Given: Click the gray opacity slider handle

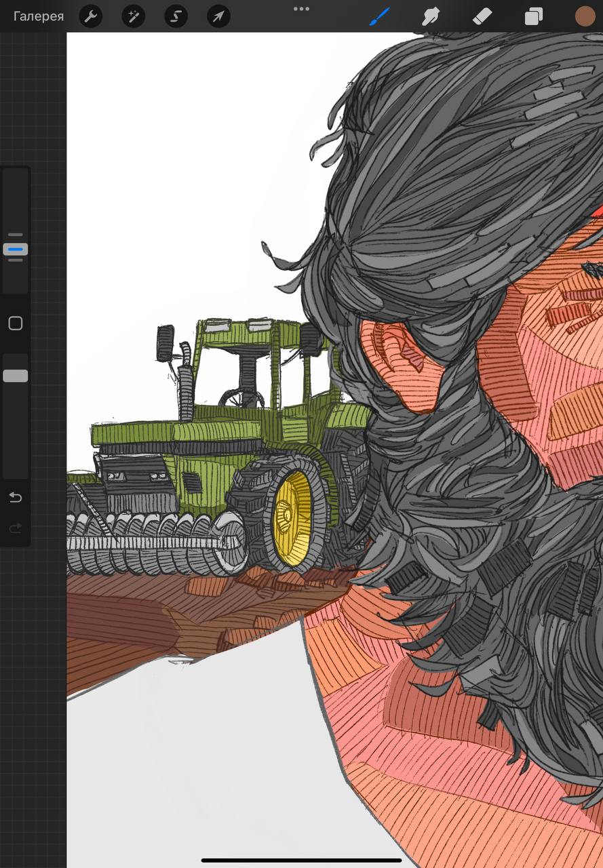Looking at the screenshot, I should click(16, 376).
